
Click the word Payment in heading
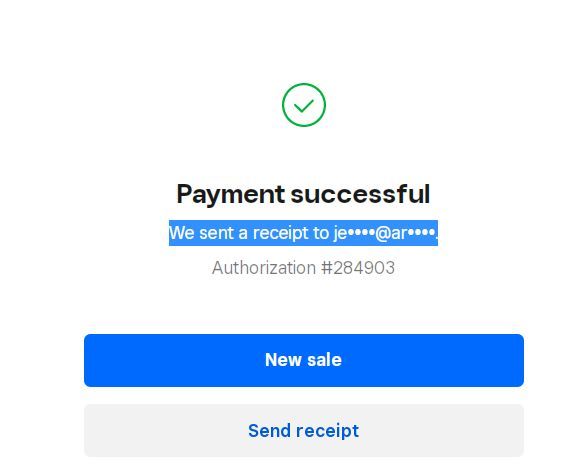231,195
